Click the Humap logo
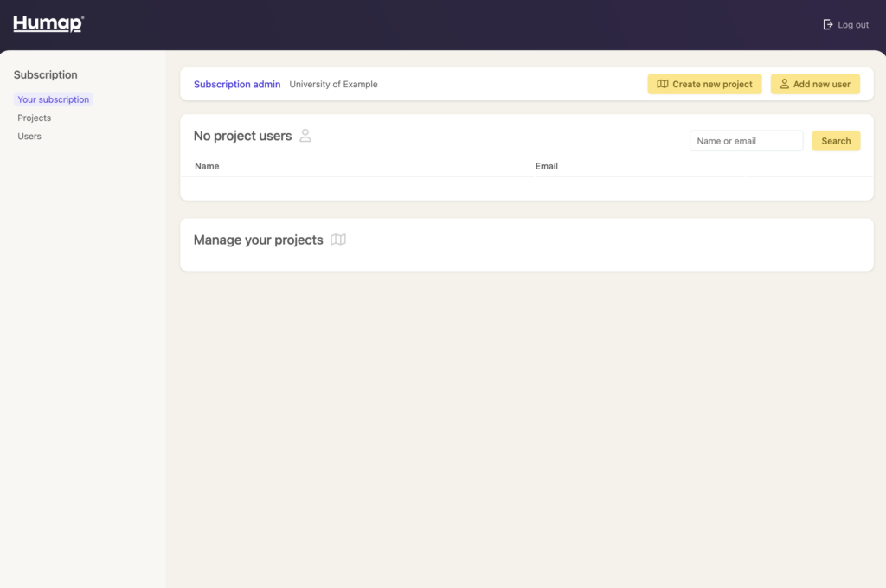Image resolution: width=886 pixels, height=588 pixels. pyautogui.click(x=48, y=24)
